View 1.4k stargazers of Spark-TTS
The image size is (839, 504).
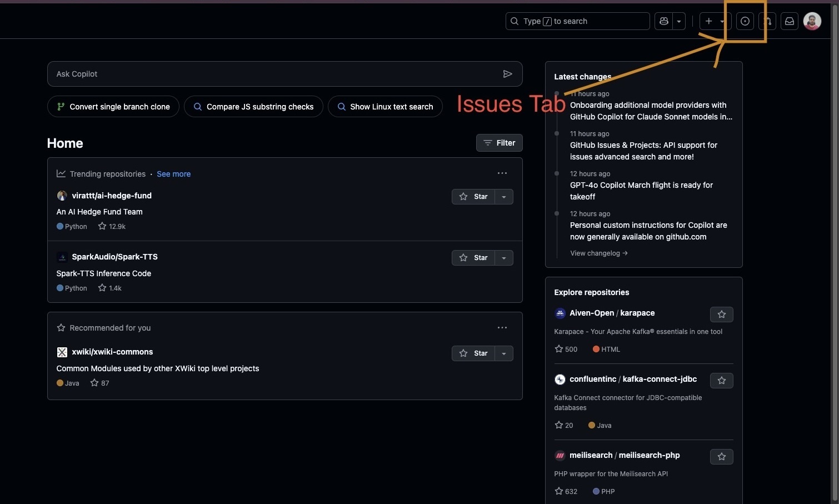click(x=109, y=288)
